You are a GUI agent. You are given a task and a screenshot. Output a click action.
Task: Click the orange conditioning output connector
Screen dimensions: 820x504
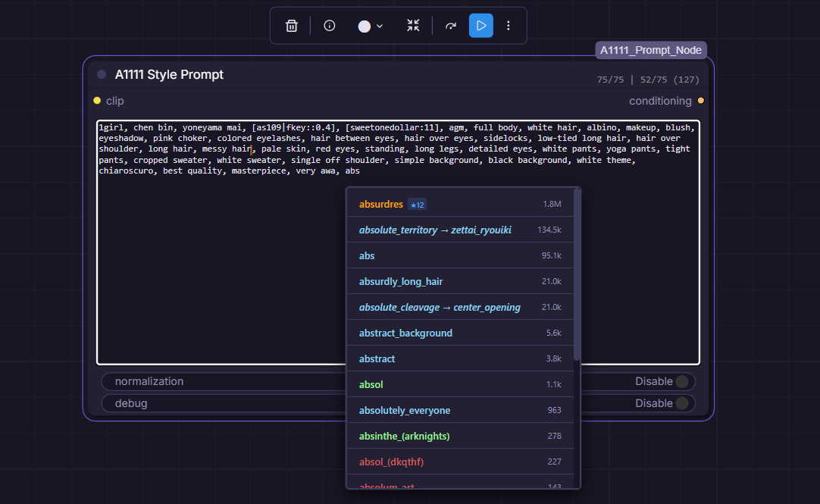point(701,101)
